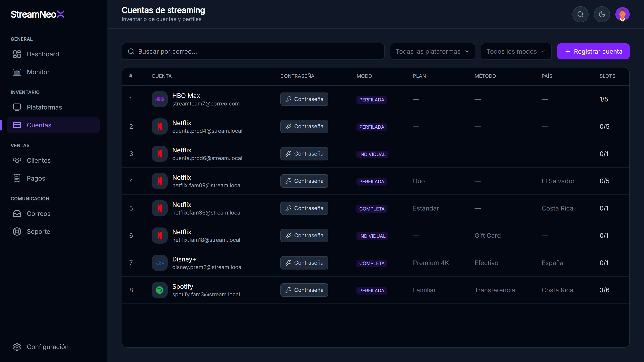644x362 pixels.
Task: Click COMPLETA badge in Disney+ row
Action: 372,263
